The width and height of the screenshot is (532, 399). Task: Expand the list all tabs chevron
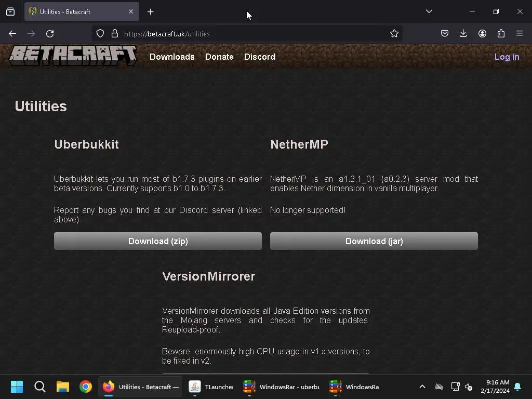(x=429, y=11)
